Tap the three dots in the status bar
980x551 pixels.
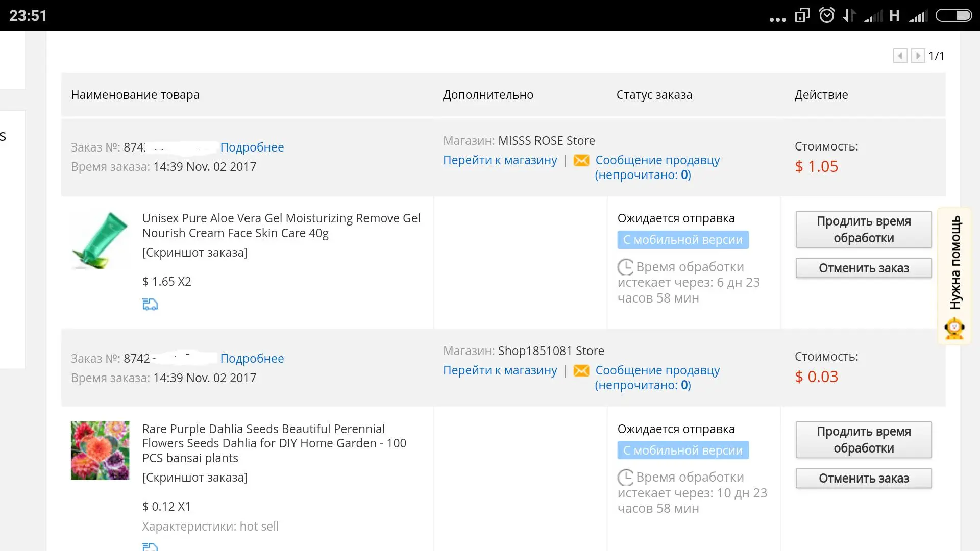point(778,19)
